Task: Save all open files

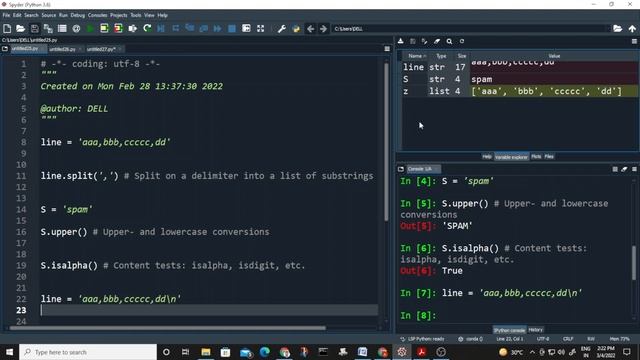Action: 48,29
